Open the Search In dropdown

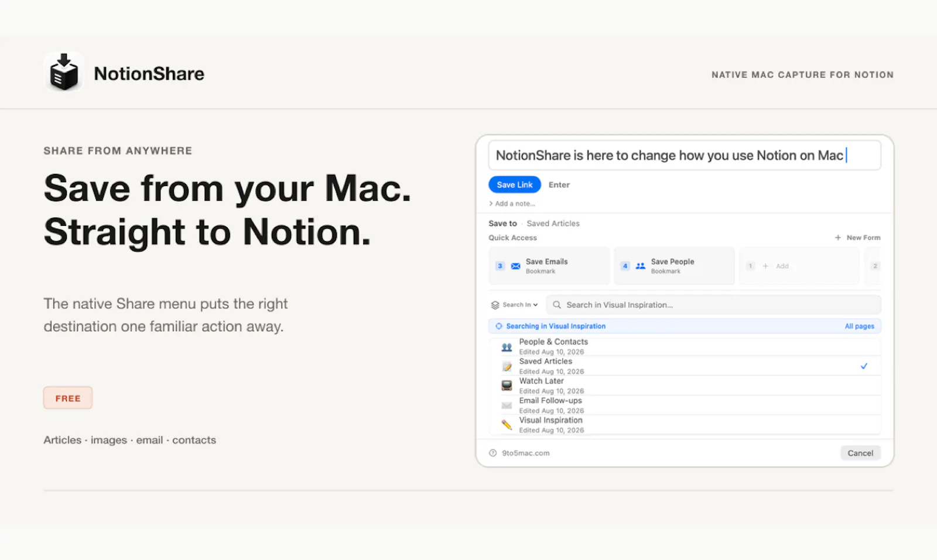(515, 305)
